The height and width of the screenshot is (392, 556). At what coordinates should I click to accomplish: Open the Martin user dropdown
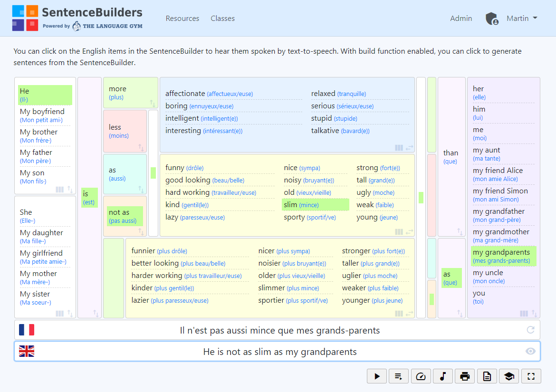pyautogui.click(x=522, y=19)
